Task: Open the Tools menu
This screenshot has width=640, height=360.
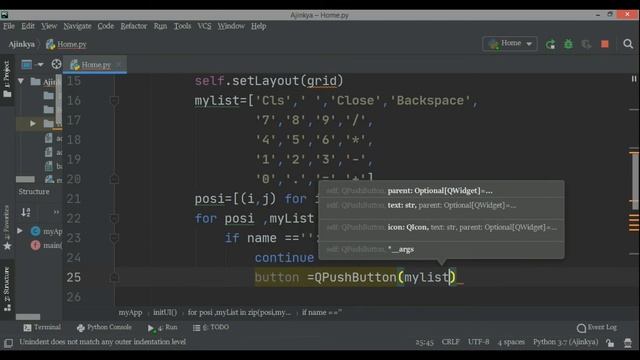Action: click(x=182, y=26)
